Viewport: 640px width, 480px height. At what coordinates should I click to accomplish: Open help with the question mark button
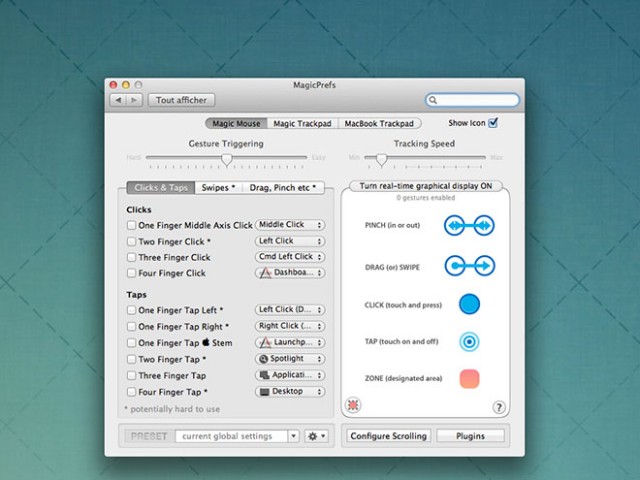point(499,407)
